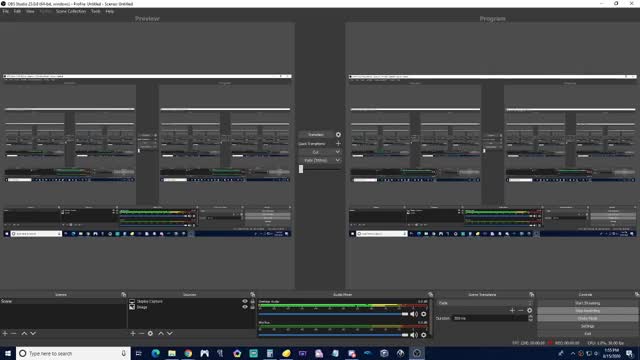640x360 pixels.
Task: Move selected source up with arrow
Action: click(161, 333)
